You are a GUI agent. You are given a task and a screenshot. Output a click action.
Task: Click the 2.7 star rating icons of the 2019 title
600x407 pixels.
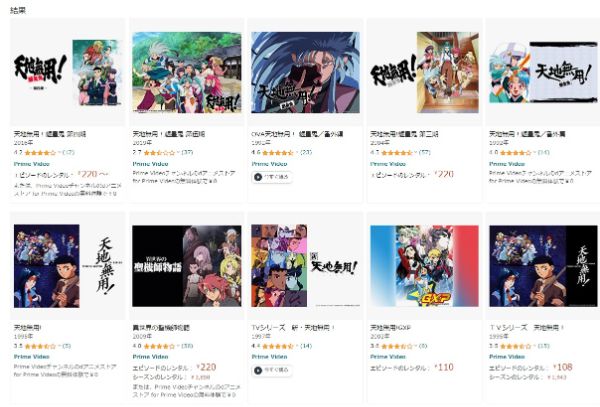(159, 153)
